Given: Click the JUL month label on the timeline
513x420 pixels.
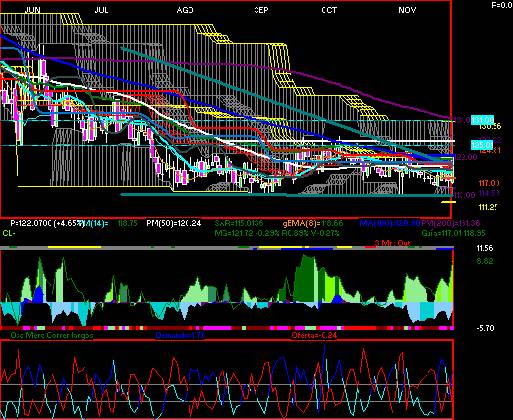Looking at the screenshot, I should tap(101, 10).
